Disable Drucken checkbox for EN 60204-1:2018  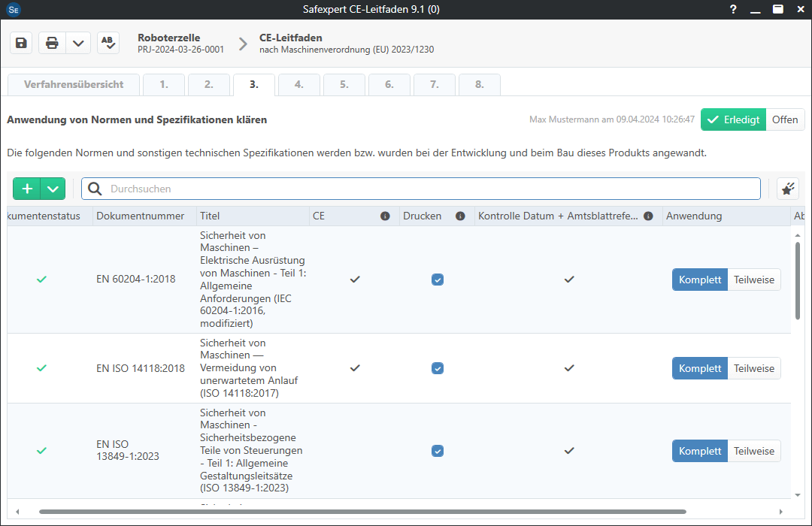(438, 279)
